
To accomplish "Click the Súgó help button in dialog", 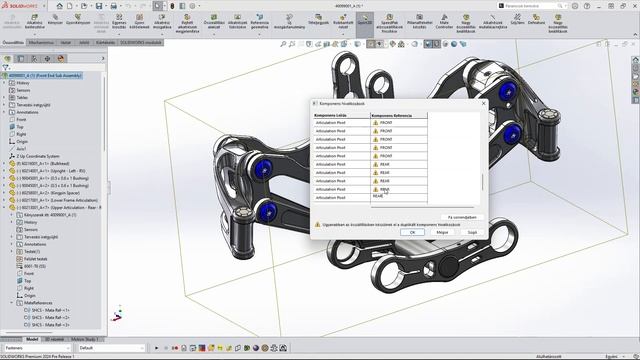I will click(x=472, y=232).
